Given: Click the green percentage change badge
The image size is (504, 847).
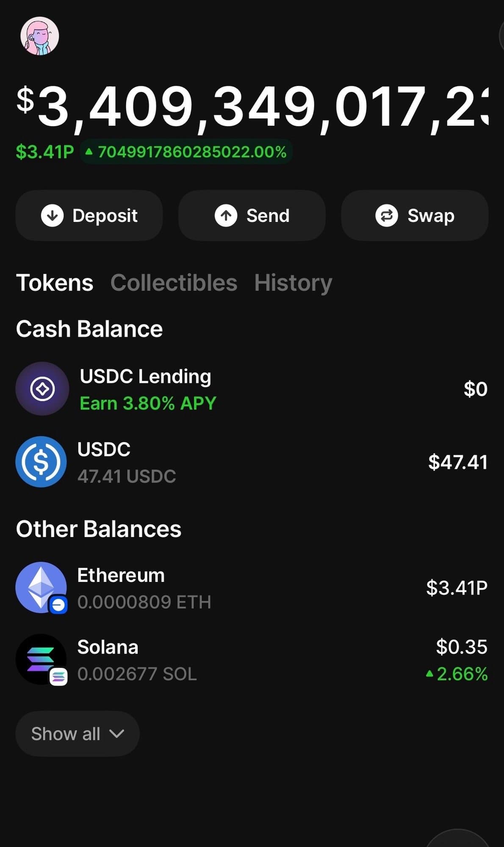Looking at the screenshot, I should coord(186,152).
